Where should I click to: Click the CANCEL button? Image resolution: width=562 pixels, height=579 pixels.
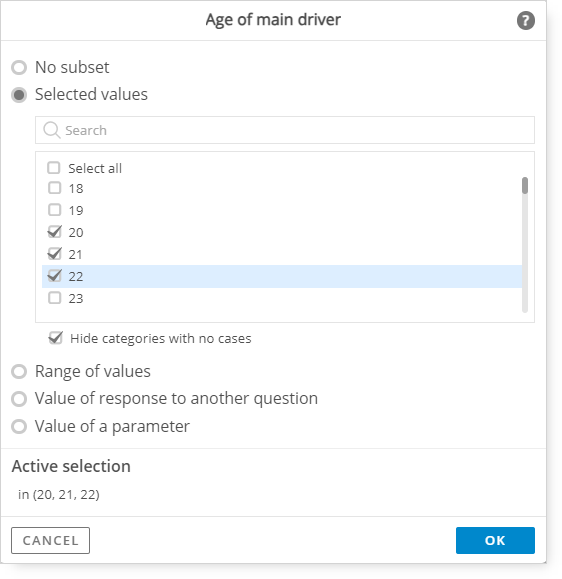(x=51, y=540)
